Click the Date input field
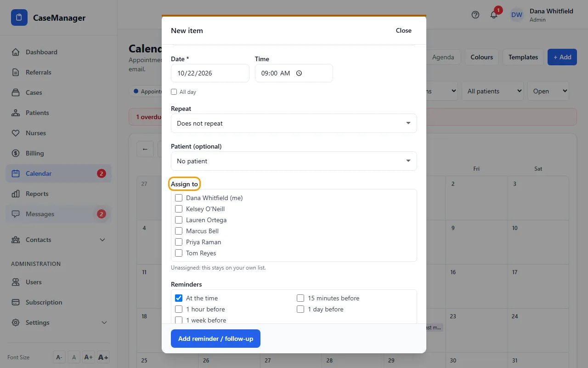The height and width of the screenshot is (368, 588). pos(210,73)
